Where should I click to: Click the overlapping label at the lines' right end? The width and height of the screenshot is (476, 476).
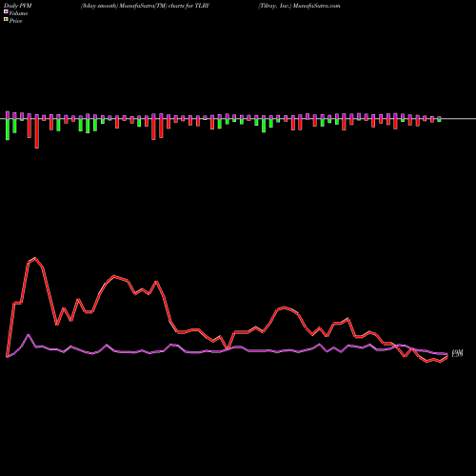click(x=457, y=353)
